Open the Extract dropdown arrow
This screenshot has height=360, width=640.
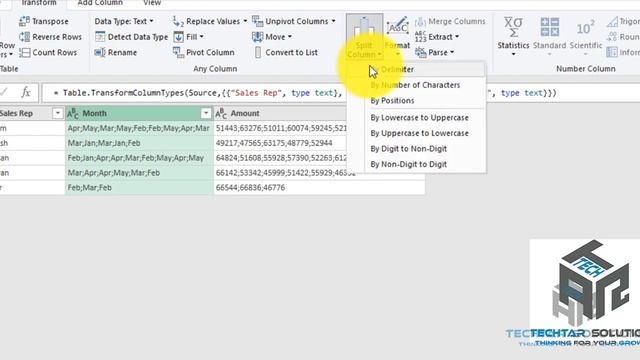pos(457,37)
